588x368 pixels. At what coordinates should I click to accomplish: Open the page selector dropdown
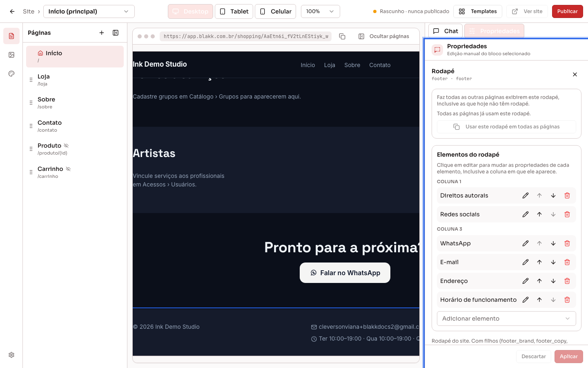(89, 11)
